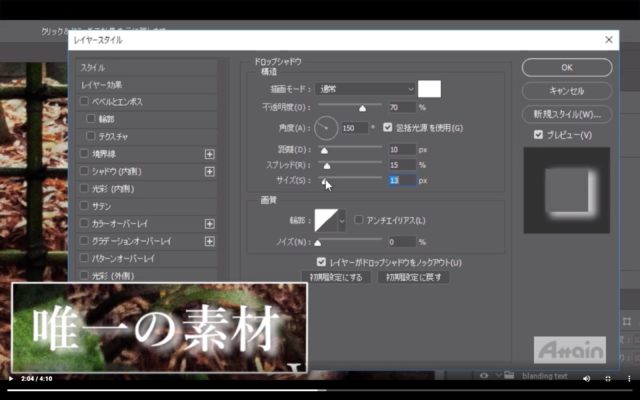The image size is (640, 400).
Task: Enable the テクスチャ checkbox
Action: [x=91, y=136]
